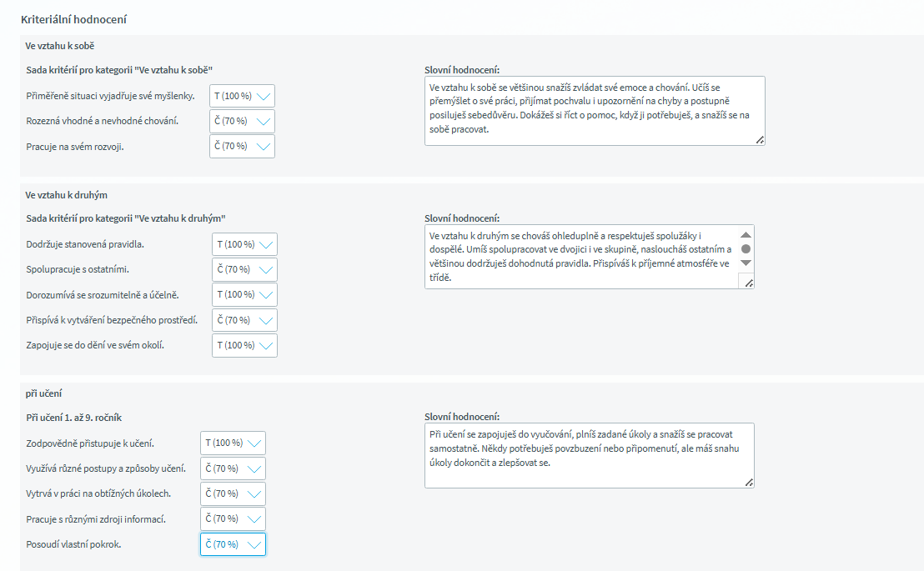Expand dropdown for "Využívá různé postupy"

coord(234,468)
